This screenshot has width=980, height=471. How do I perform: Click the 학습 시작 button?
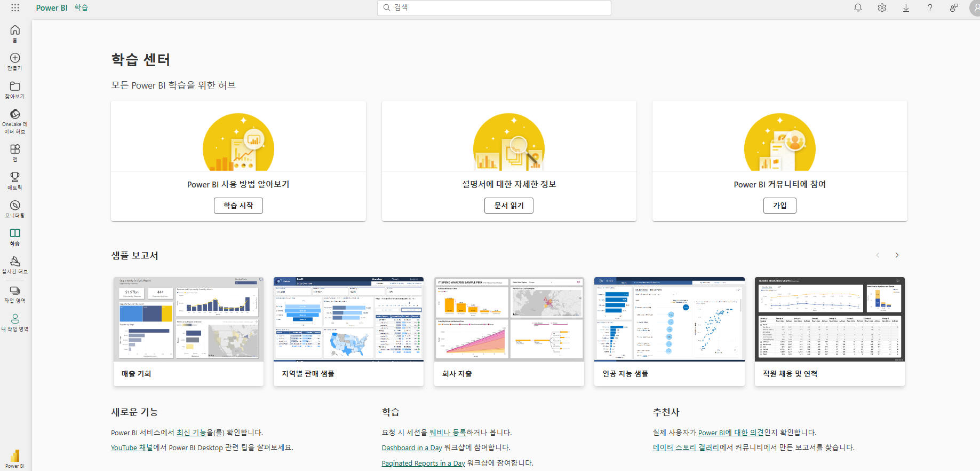238,206
